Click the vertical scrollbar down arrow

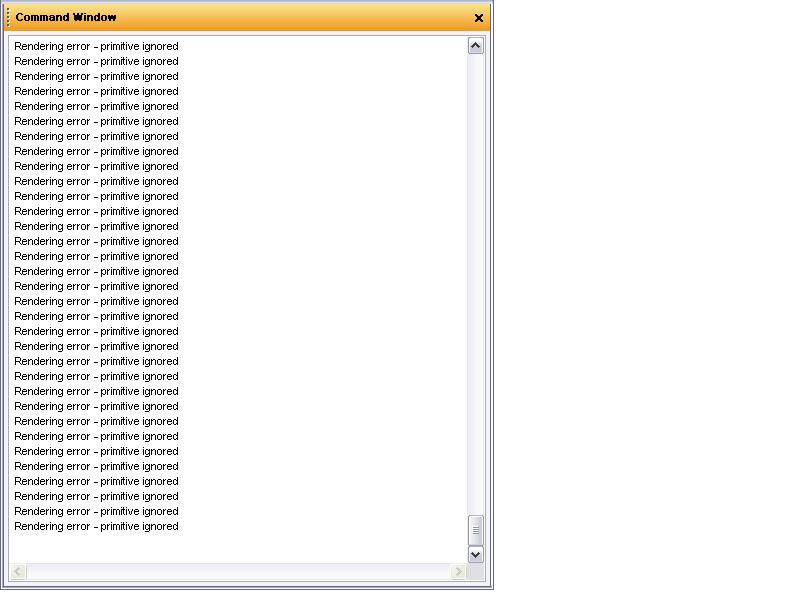pyautogui.click(x=476, y=555)
